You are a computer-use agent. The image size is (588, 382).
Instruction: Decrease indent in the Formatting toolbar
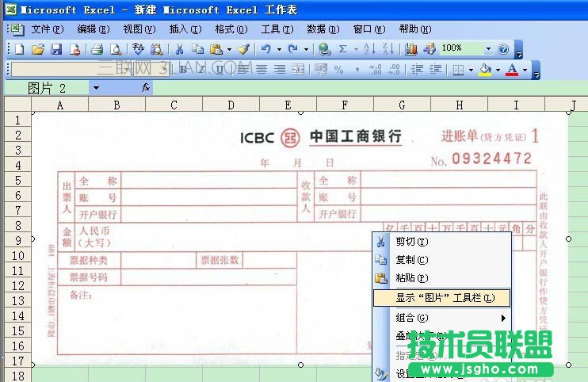[417, 70]
